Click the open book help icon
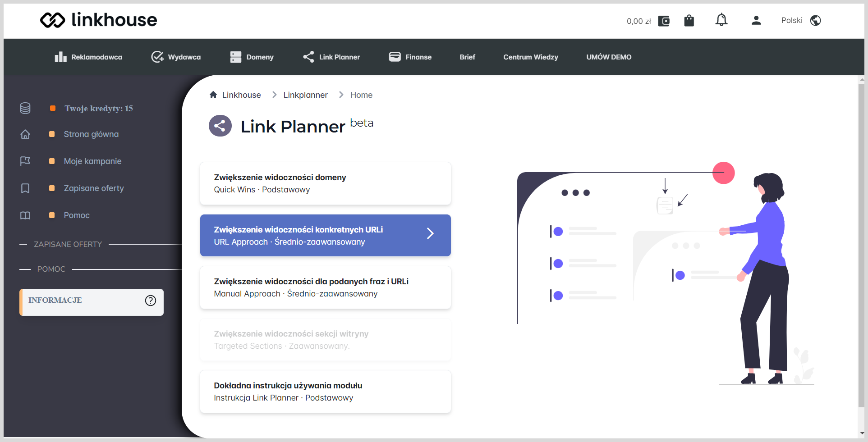868x442 pixels. coord(25,215)
